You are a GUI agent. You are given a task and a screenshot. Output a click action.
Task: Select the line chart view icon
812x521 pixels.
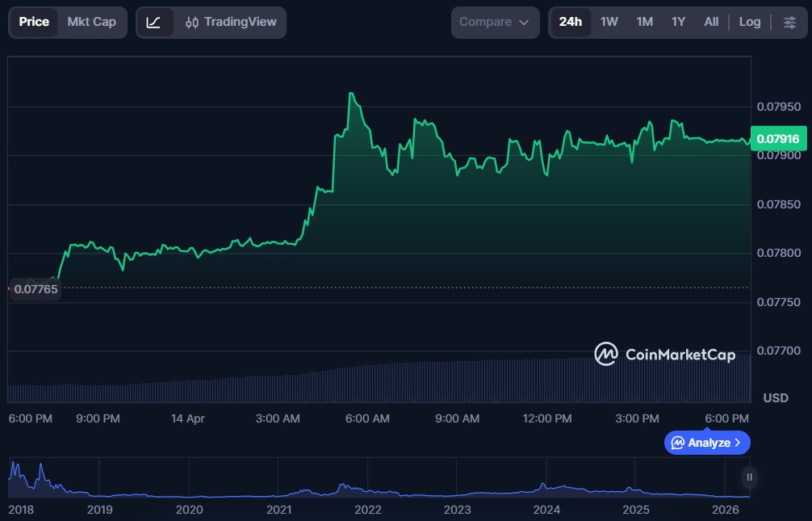(153, 23)
